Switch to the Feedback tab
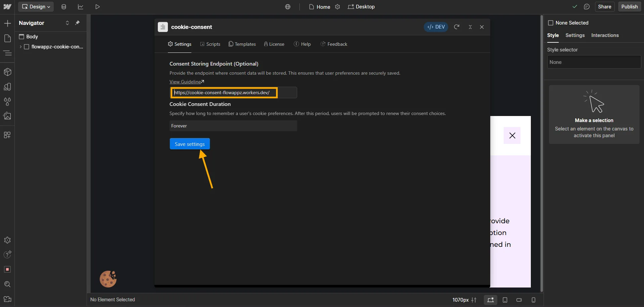This screenshot has height=307, width=644. (334, 44)
